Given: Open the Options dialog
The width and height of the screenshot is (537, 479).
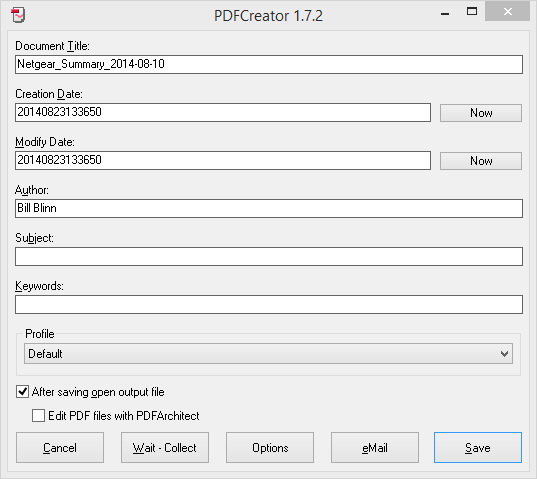Looking at the screenshot, I should click(270, 448).
